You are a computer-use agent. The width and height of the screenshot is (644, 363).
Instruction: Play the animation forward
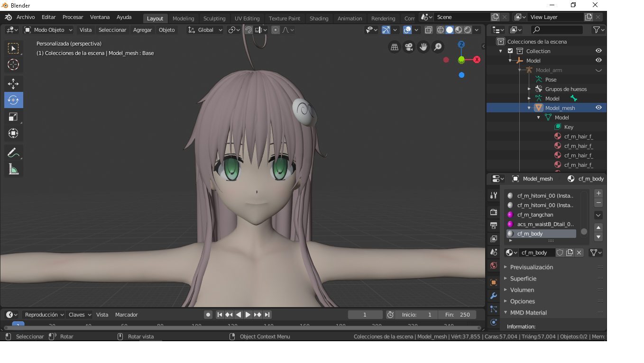coord(248,315)
